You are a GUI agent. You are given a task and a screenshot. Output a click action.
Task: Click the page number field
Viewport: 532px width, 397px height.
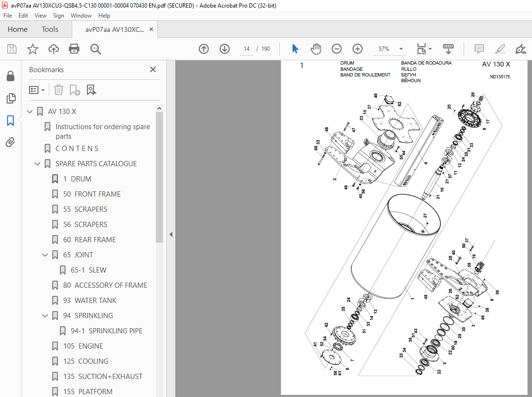pos(247,49)
